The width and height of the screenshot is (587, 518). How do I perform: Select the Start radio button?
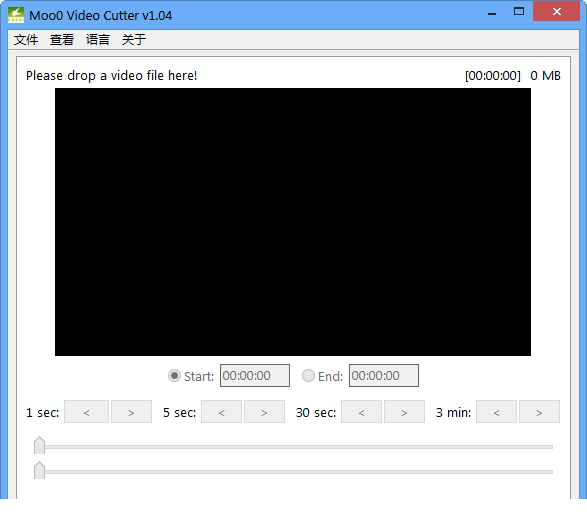[174, 375]
